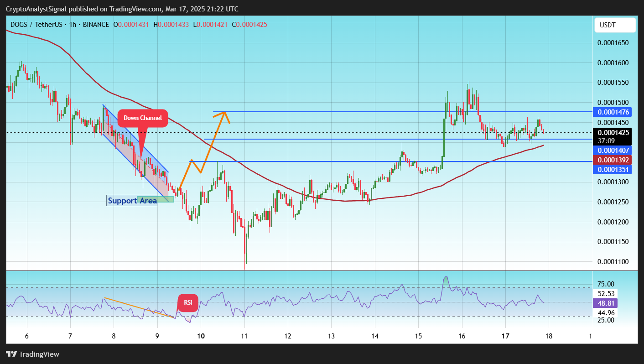Screen dimensions: 644x364
Task: Click the 52.53 RSI axis label
Action: pyautogui.click(x=606, y=294)
